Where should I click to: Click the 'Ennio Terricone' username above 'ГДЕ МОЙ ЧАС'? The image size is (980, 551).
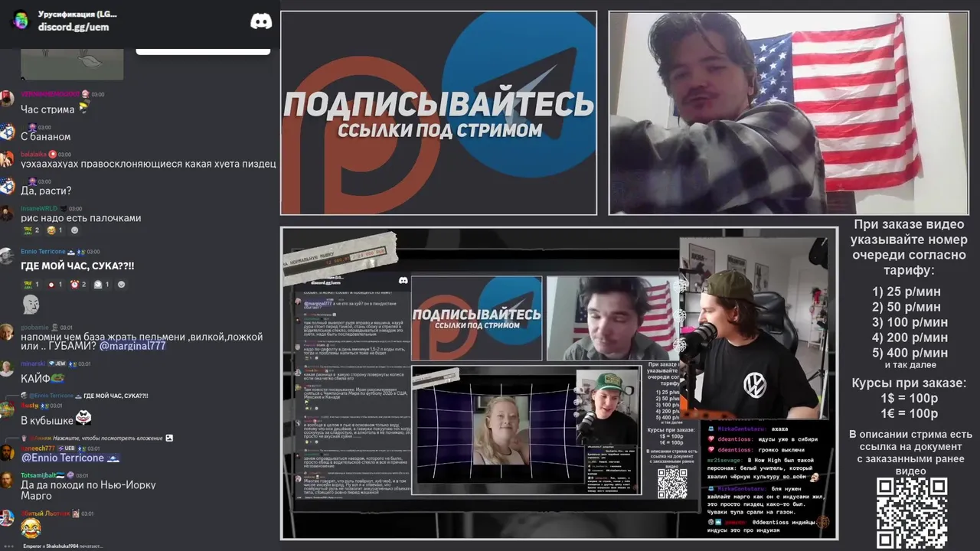click(43, 252)
